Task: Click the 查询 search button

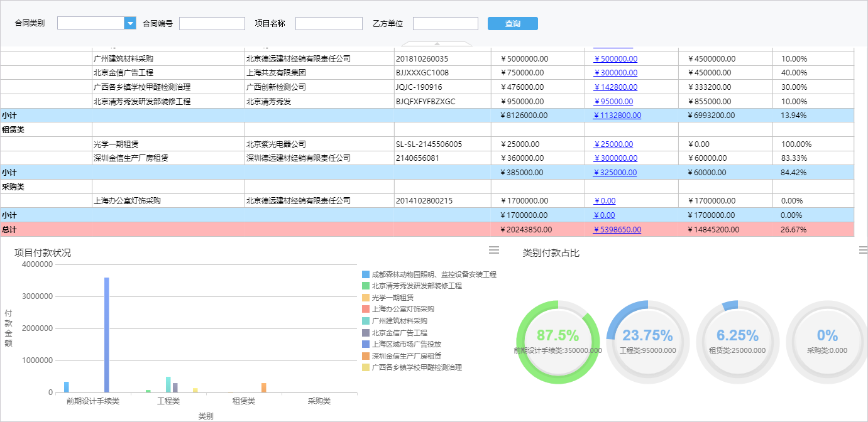Action: [512, 23]
